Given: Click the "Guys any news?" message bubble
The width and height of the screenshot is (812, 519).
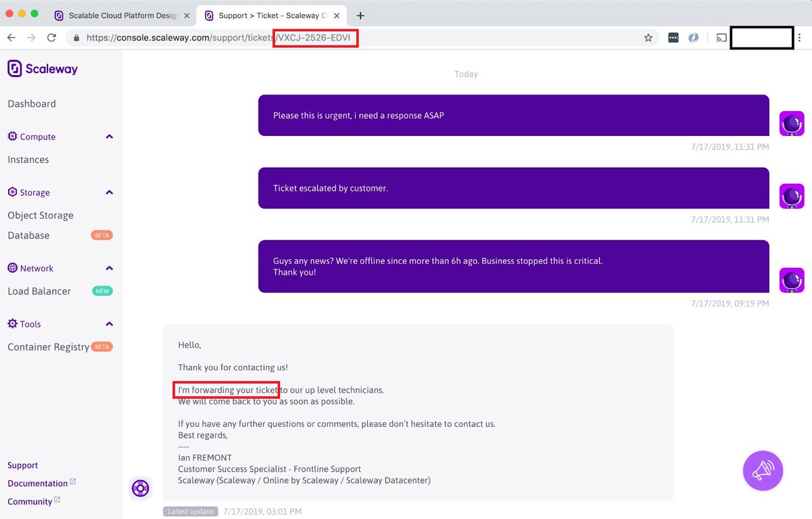Looking at the screenshot, I should tap(514, 266).
